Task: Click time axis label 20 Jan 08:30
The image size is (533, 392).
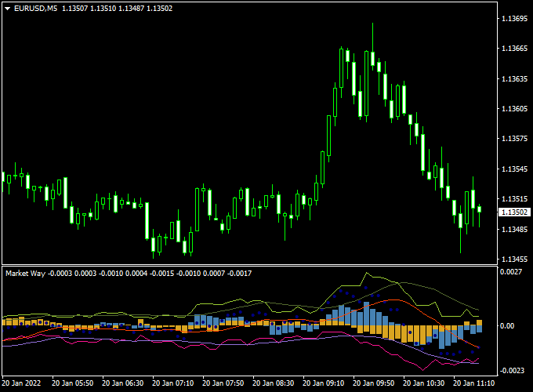Action: point(274,383)
